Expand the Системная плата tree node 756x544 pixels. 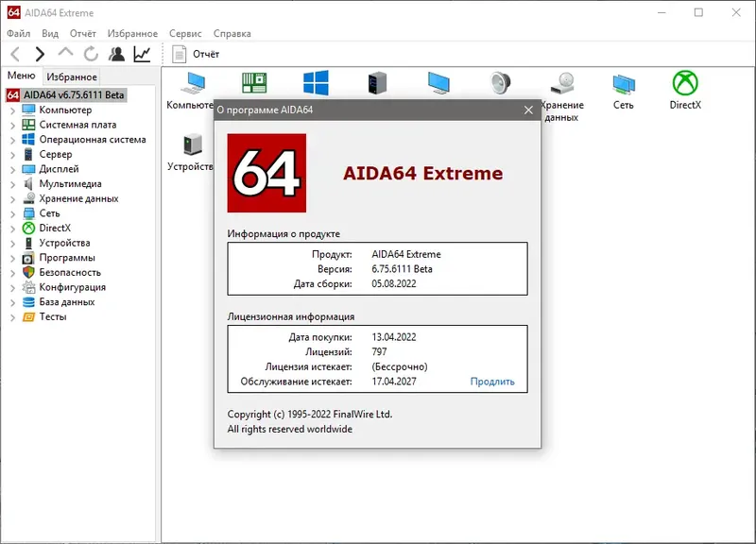click(x=13, y=125)
